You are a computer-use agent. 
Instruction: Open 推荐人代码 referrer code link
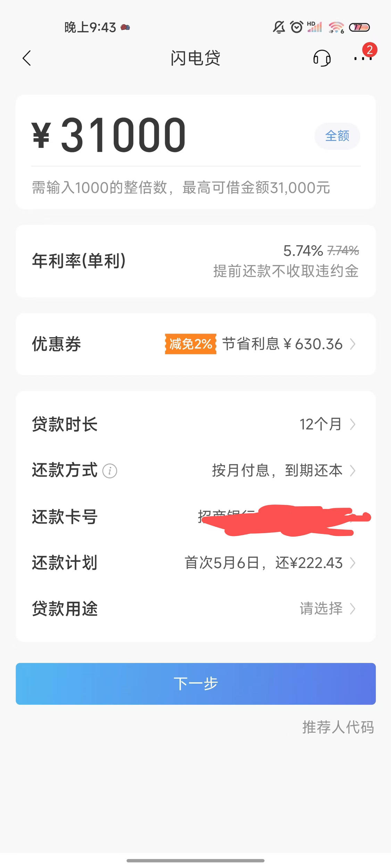pyautogui.click(x=338, y=727)
